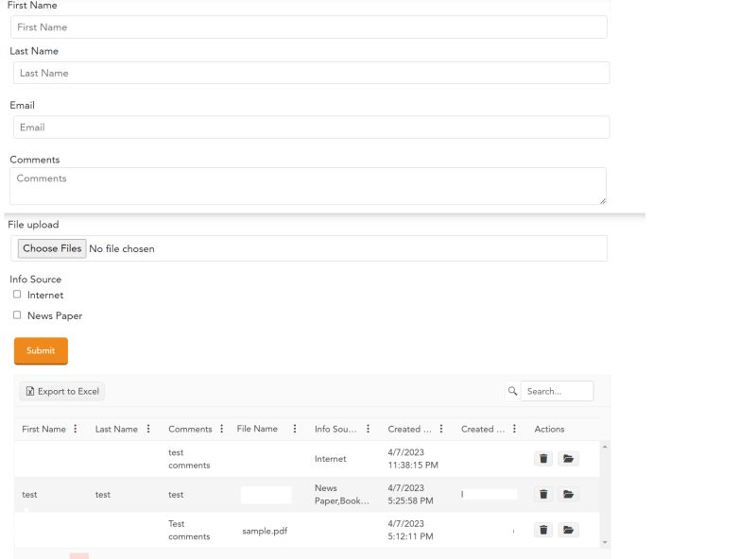Check the News Paper checkbox

pyautogui.click(x=16, y=315)
